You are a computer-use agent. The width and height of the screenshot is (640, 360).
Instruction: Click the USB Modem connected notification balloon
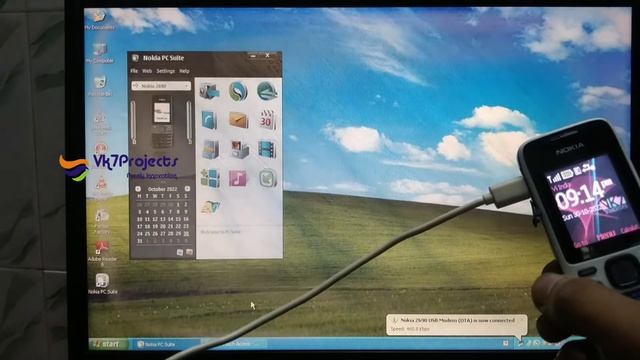[456, 324]
